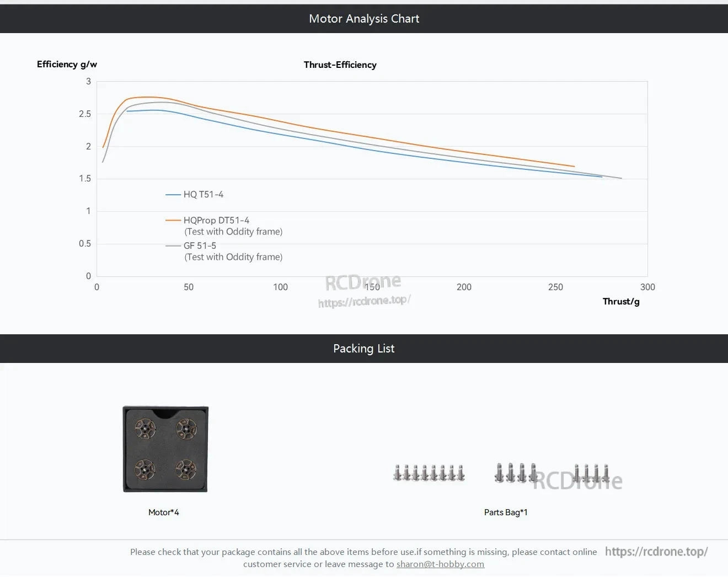728x577 pixels.
Task: Select the gray GF 51-5 legend marker
Action: coord(173,245)
